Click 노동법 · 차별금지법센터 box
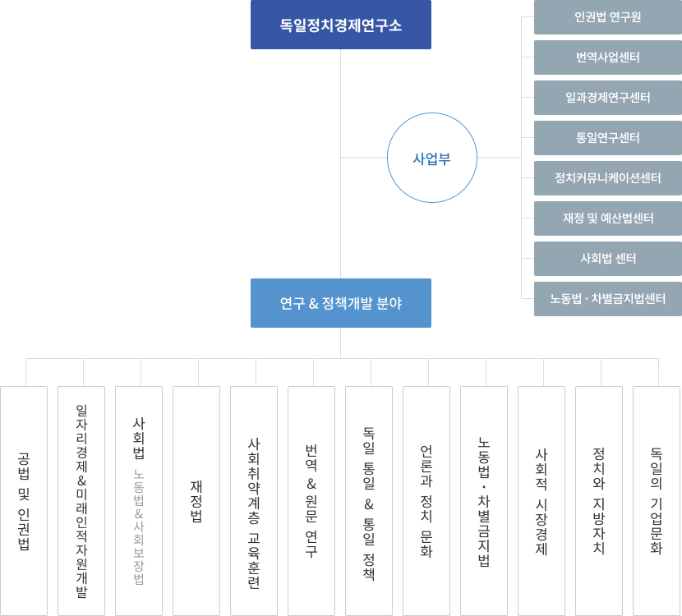Image resolution: width=682 pixels, height=616 pixels. tap(607, 299)
